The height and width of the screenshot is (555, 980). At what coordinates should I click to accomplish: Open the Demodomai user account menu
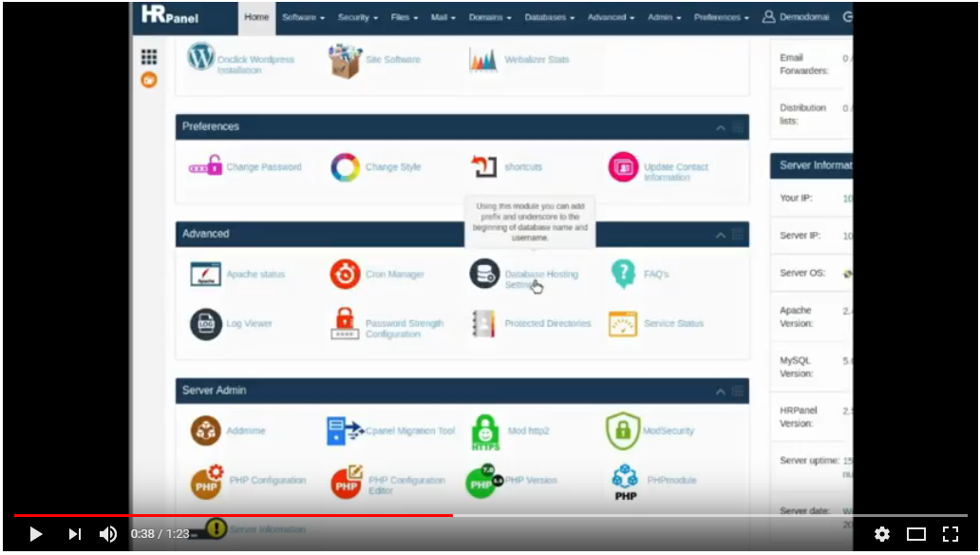tap(796, 17)
